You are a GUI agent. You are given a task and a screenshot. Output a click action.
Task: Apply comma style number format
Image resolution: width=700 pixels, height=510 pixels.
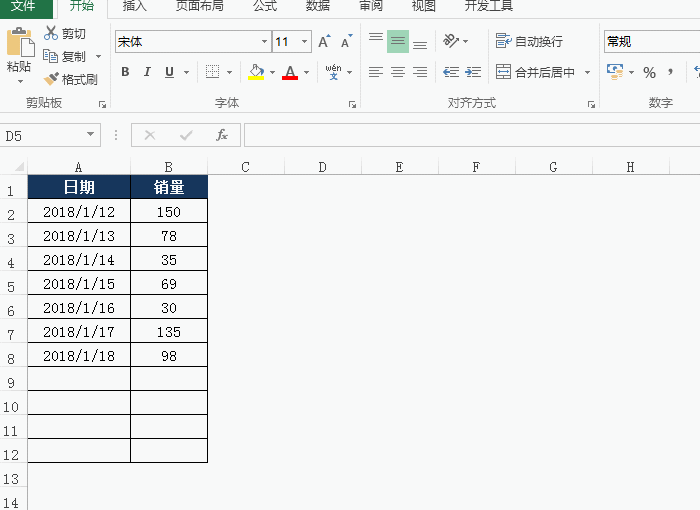pyautogui.click(x=670, y=71)
